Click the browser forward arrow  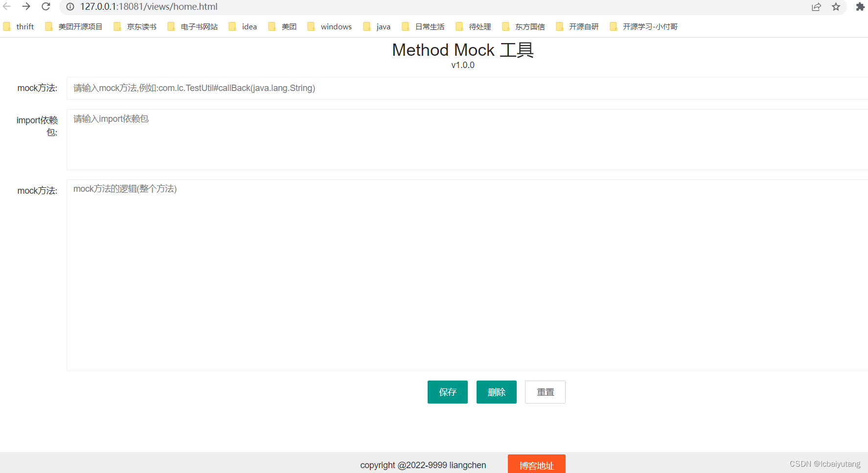26,6
